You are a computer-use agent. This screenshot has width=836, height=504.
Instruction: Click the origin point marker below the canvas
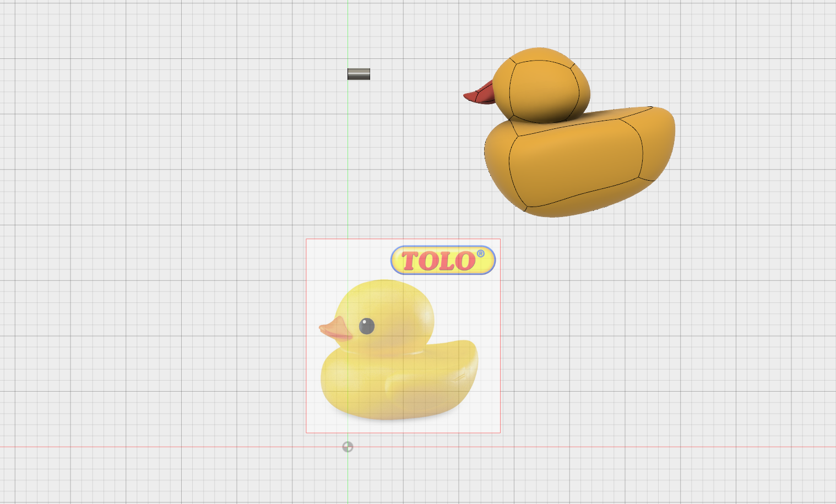[348, 447]
